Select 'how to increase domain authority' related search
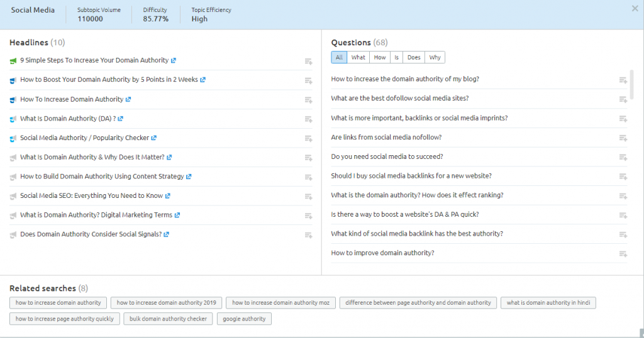 point(58,303)
